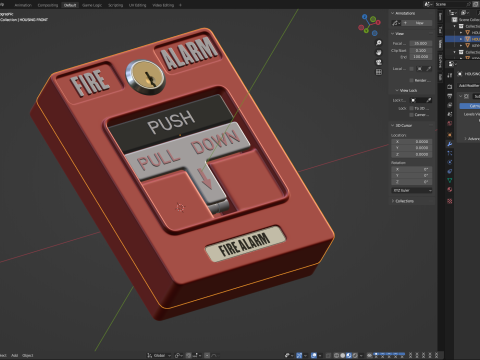The height and width of the screenshot is (360, 480).
Task: Open the View Layer properties tab icon
Action: (x=450, y=105)
